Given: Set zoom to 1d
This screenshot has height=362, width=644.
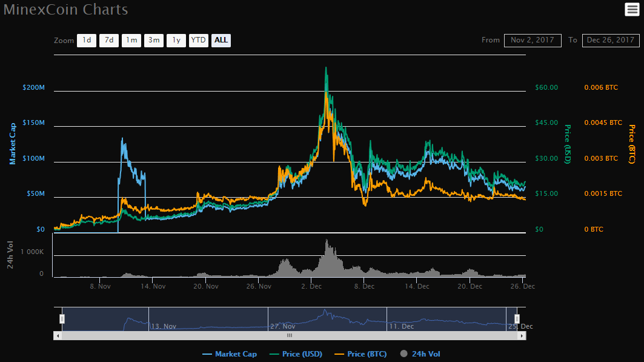Looking at the screenshot, I should 87,40.
